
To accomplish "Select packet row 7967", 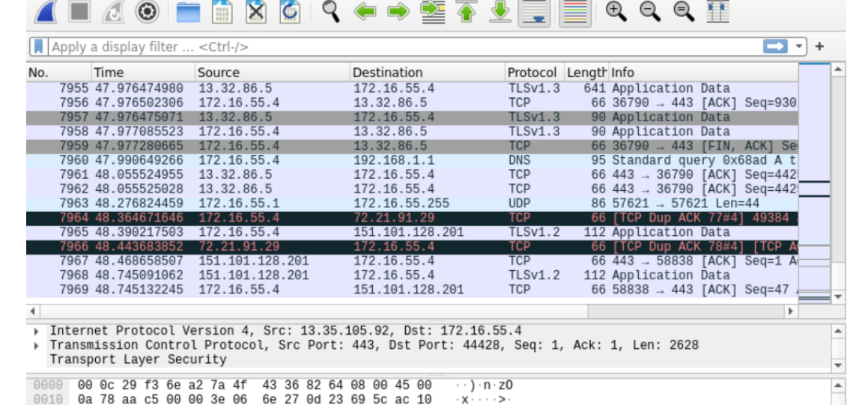I will [x=413, y=261].
